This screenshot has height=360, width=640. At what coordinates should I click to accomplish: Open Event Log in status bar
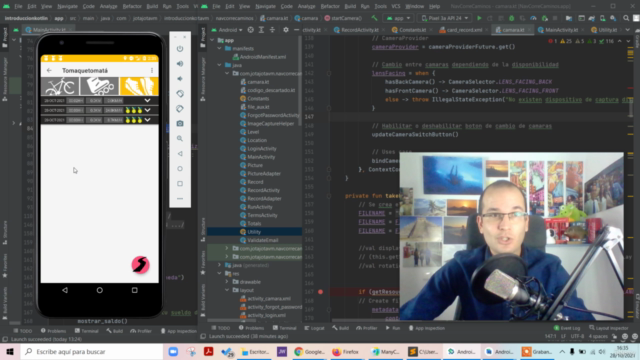(567, 328)
